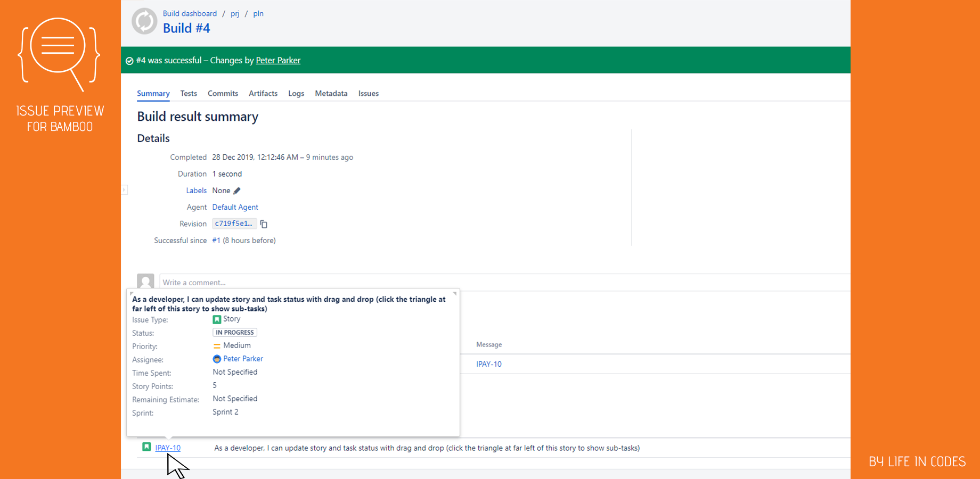This screenshot has height=479, width=980.
Task: Click Peter Parker's avatar in issue preview
Action: click(217, 359)
